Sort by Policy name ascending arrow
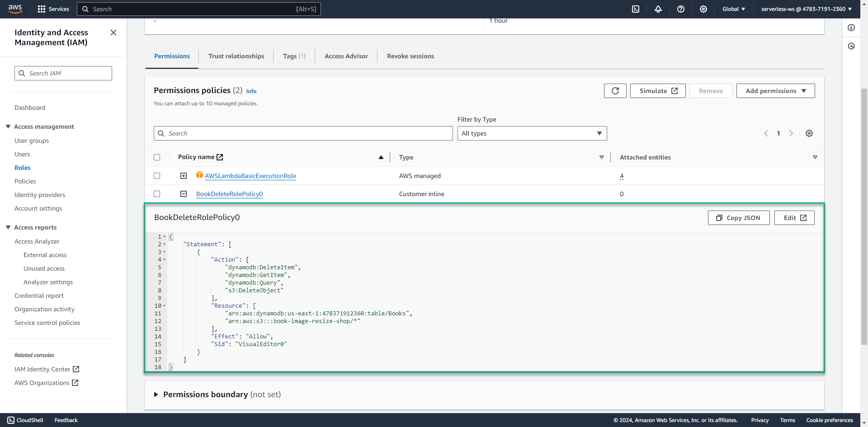Viewport: 868px width, 427px height. [381, 157]
